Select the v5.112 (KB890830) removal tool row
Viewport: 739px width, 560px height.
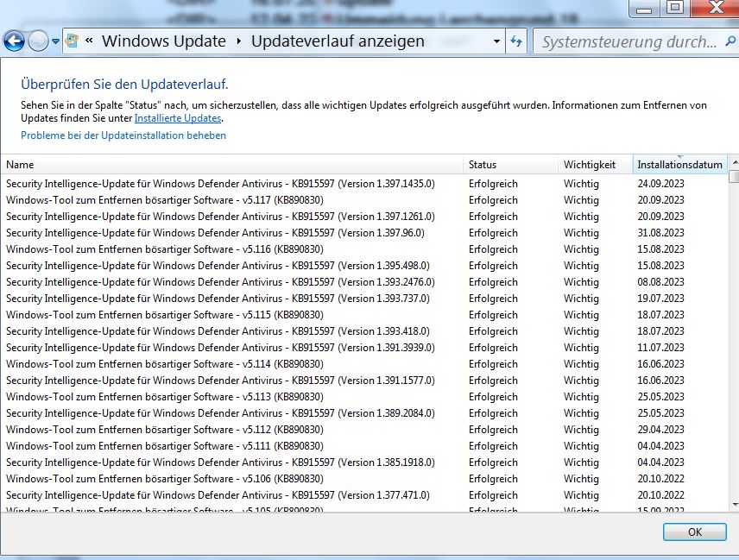click(363, 430)
